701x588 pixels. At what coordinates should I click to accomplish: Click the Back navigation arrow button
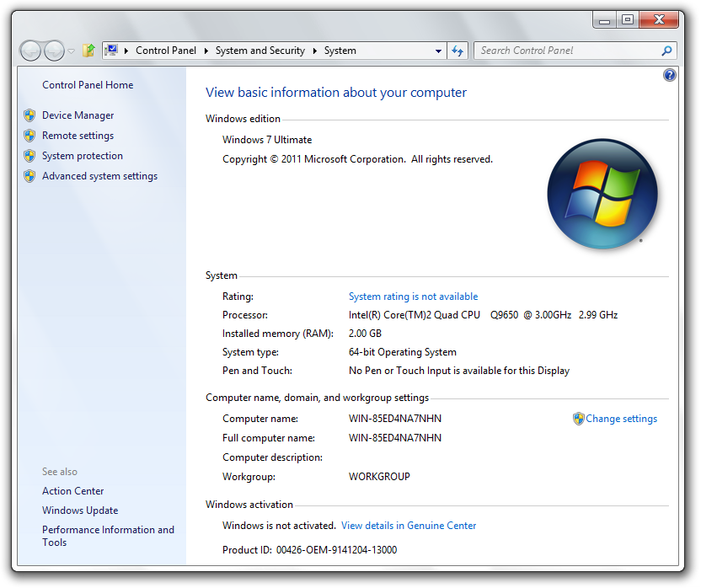(30, 51)
